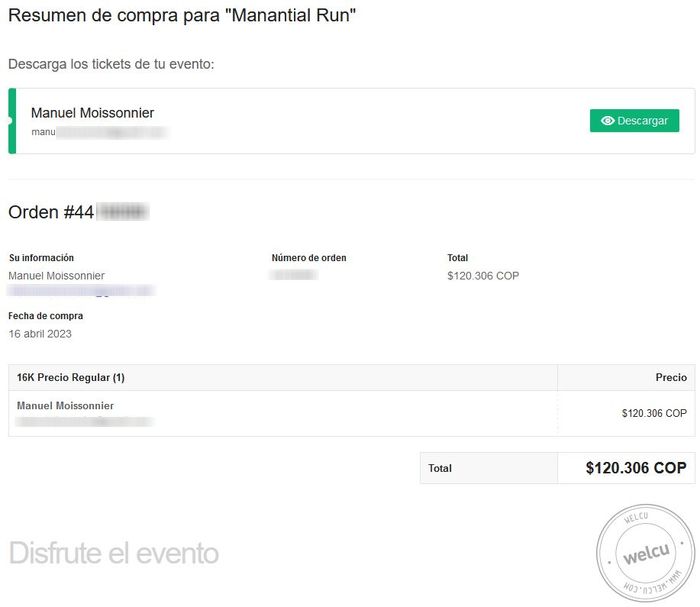Click the $120.306 COP price in the table row
700x607 pixels.
click(654, 413)
